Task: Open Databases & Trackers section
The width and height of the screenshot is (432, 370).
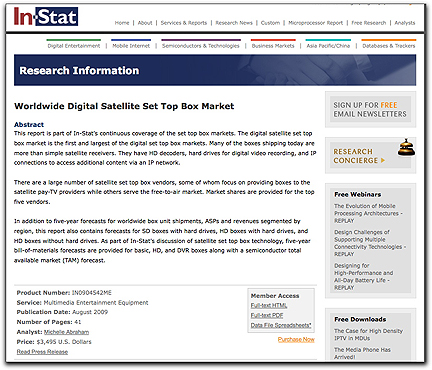Action: click(389, 46)
